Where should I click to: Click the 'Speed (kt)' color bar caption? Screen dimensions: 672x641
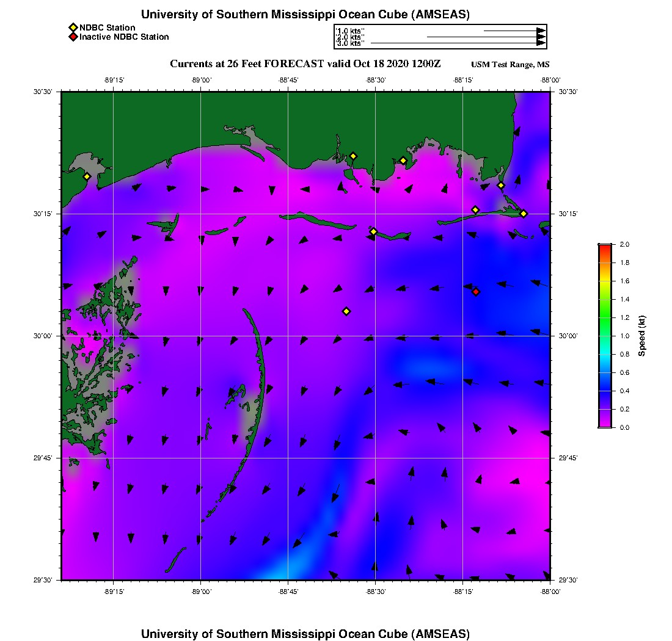[641, 336]
